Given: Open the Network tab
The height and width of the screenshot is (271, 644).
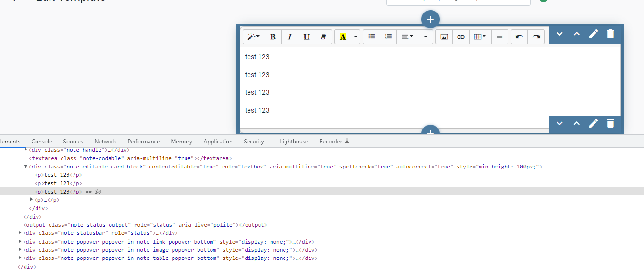Looking at the screenshot, I should coord(105,142).
